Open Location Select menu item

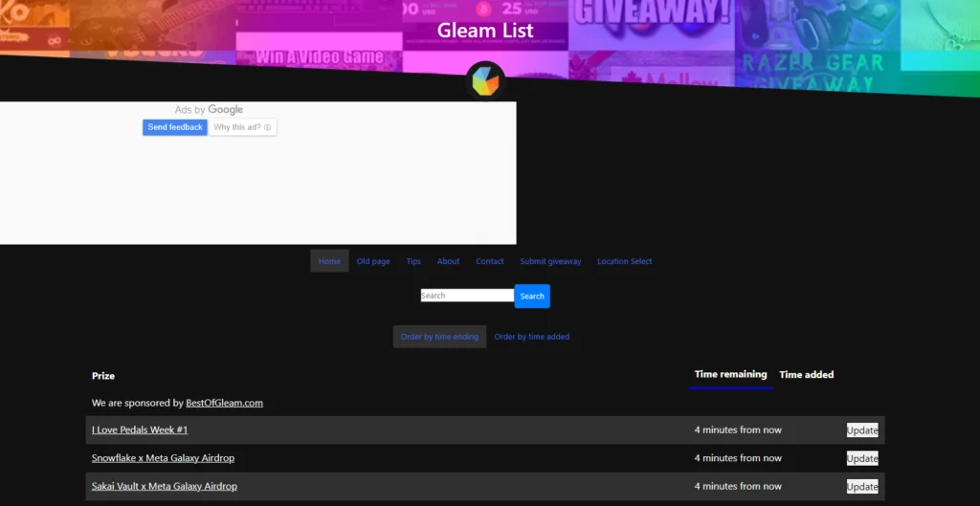pos(624,261)
